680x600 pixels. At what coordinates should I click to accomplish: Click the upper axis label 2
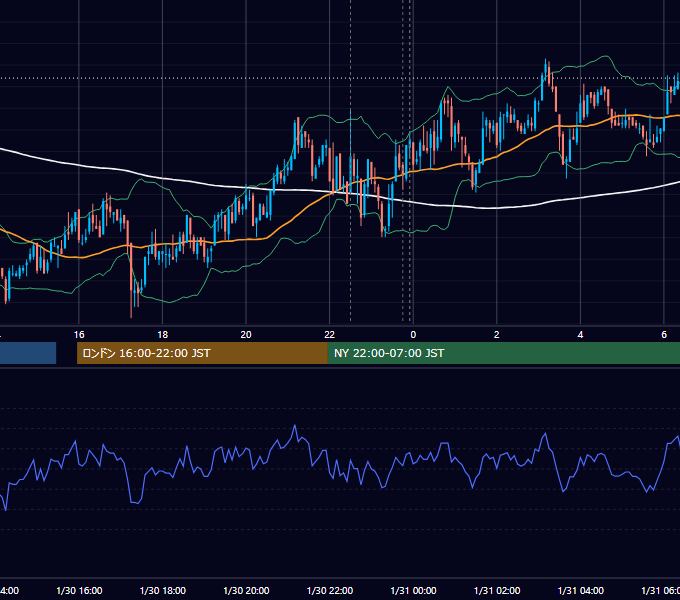tap(497, 335)
